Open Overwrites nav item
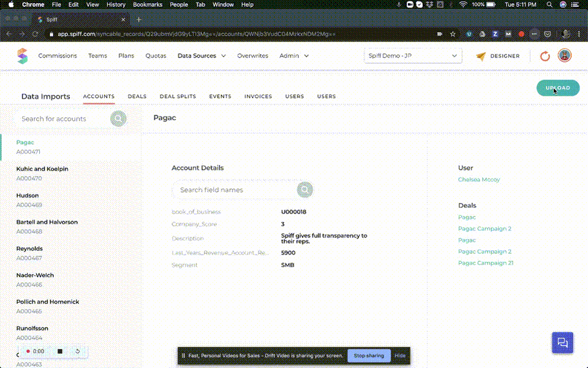 pos(252,56)
